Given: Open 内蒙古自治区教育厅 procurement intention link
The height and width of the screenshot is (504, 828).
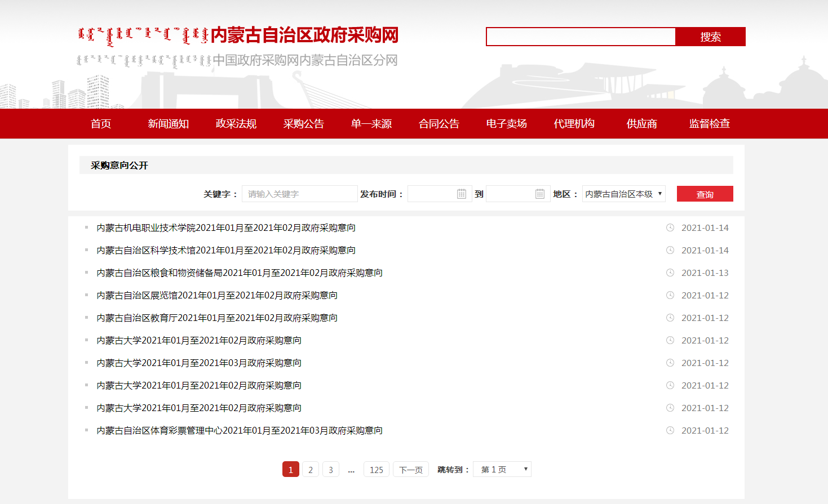Looking at the screenshot, I should 217,318.
